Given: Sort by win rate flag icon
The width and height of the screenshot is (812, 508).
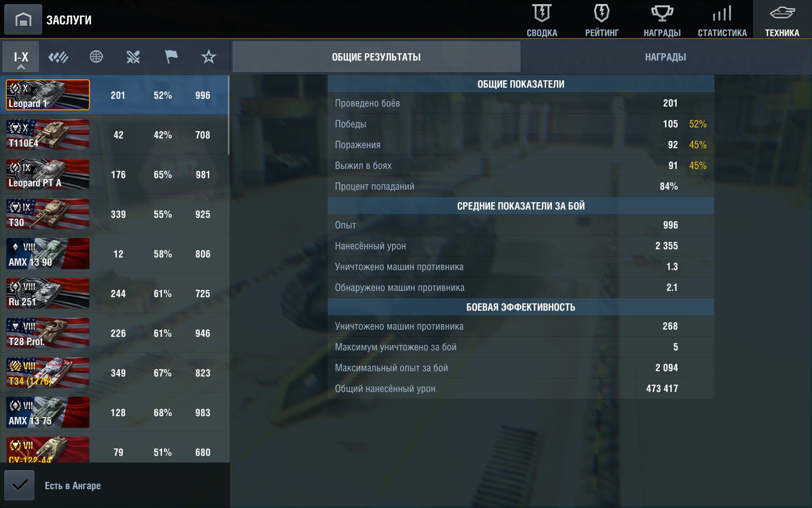Looking at the screenshot, I should [x=171, y=57].
